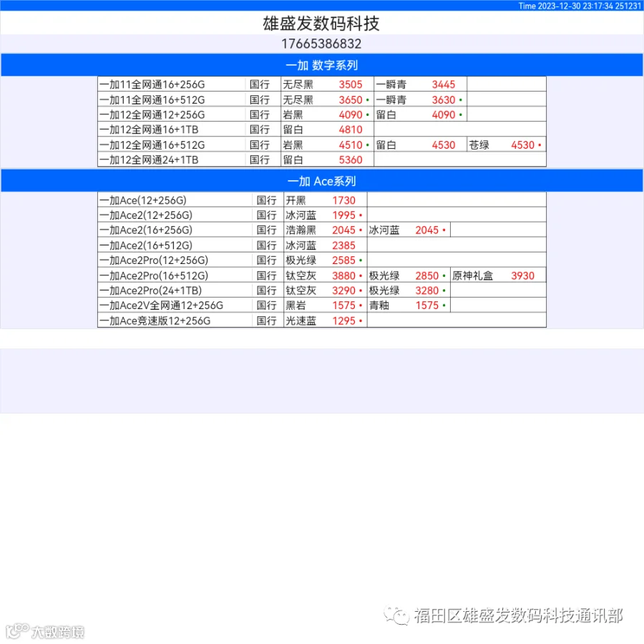Click price 2385 for 冰河蓝
The width and height of the screenshot is (644, 644).
click(x=343, y=245)
